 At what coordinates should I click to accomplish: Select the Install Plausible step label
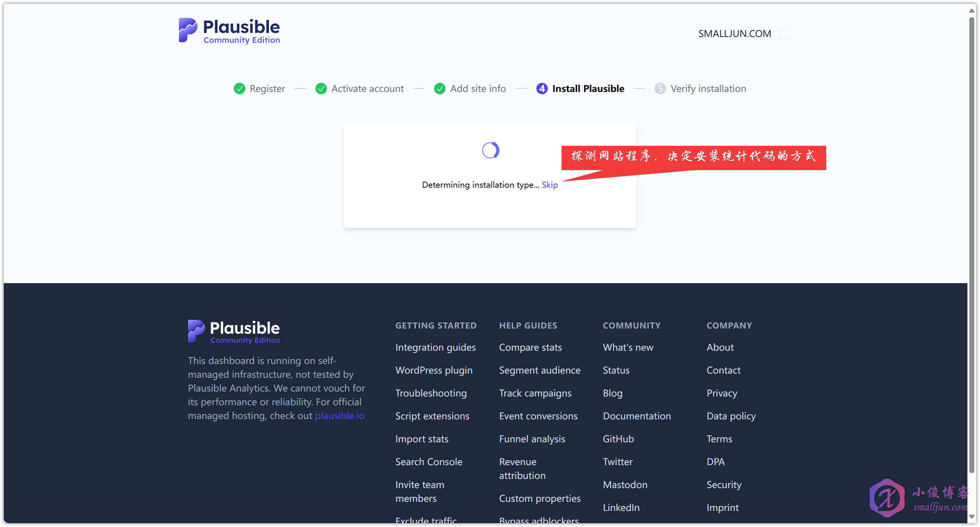pyautogui.click(x=588, y=89)
